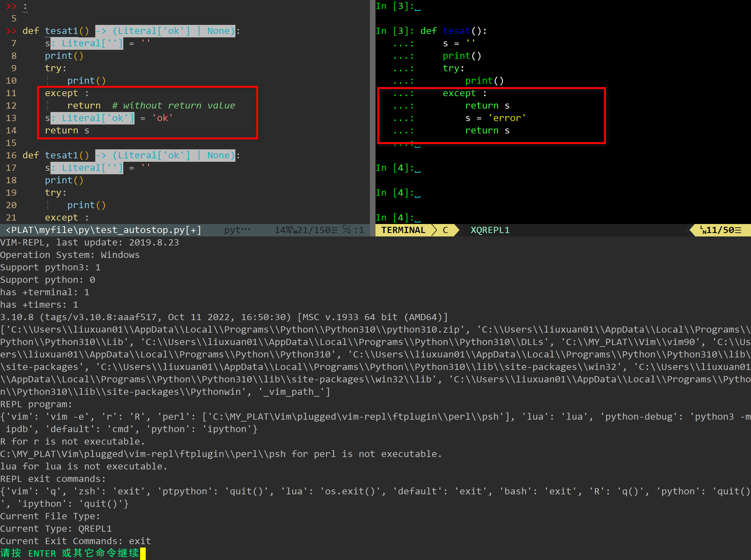
Task: Click line number 11 in the gutter
Action: click(x=11, y=93)
